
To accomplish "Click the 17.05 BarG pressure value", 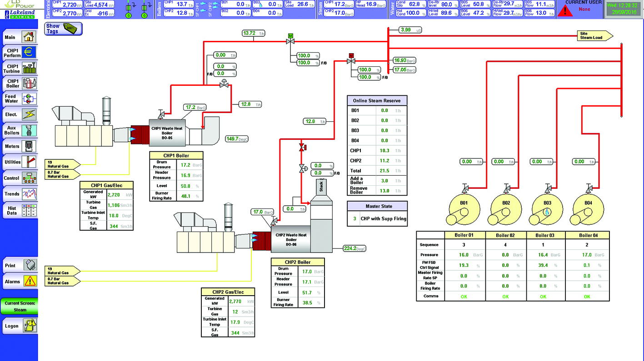I will tap(404, 70).
